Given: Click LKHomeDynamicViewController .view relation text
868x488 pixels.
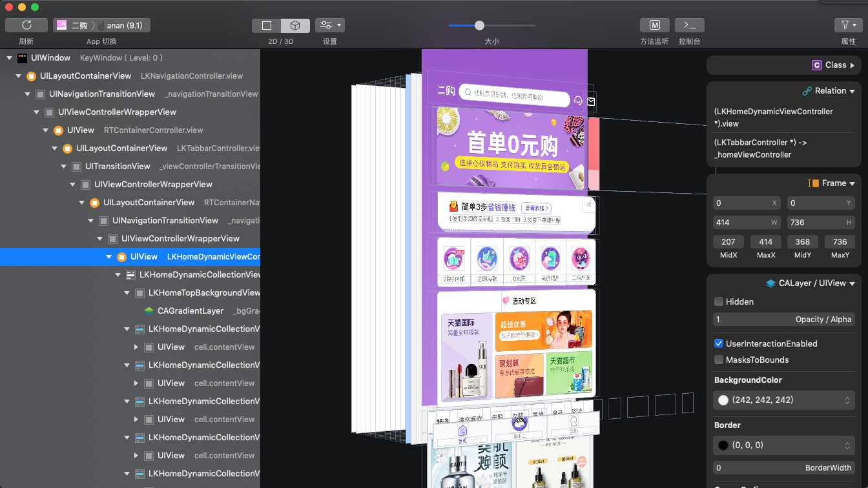Looking at the screenshot, I should pyautogui.click(x=773, y=117).
